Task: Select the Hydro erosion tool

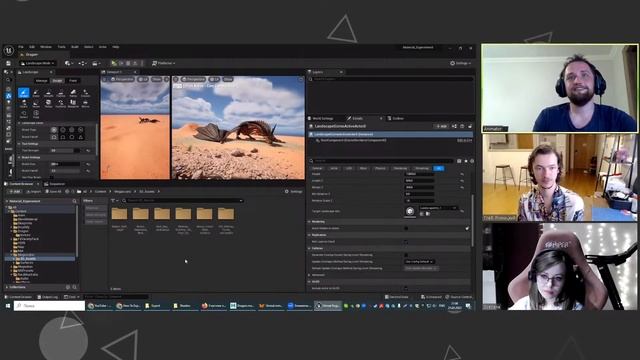Action: pos(24,103)
